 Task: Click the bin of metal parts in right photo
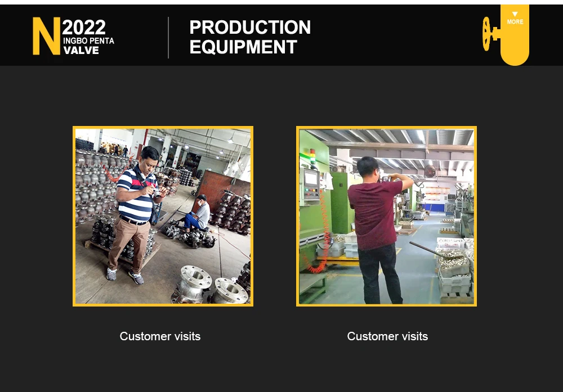click(453, 262)
